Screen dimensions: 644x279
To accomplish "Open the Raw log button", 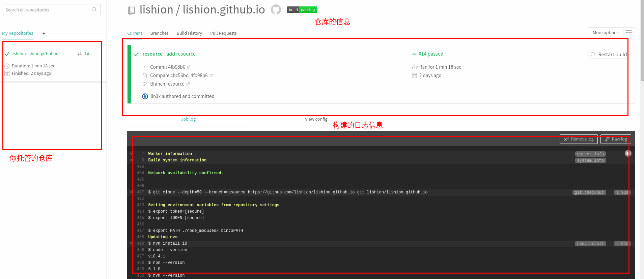I will click(x=616, y=139).
